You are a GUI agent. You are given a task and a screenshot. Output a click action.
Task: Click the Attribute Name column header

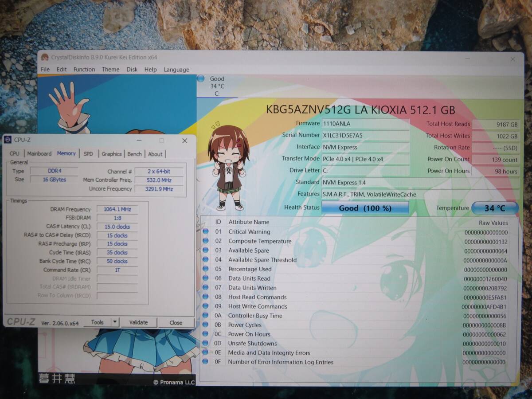[249, 222]
